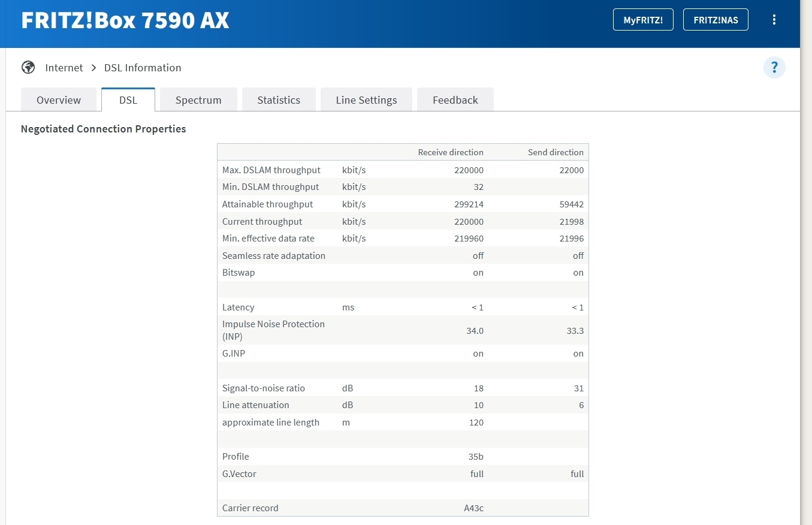Click the ms unit in Latency row
Image resolution: width=812 pixels, height=525 pixels.
coord(348,307)
